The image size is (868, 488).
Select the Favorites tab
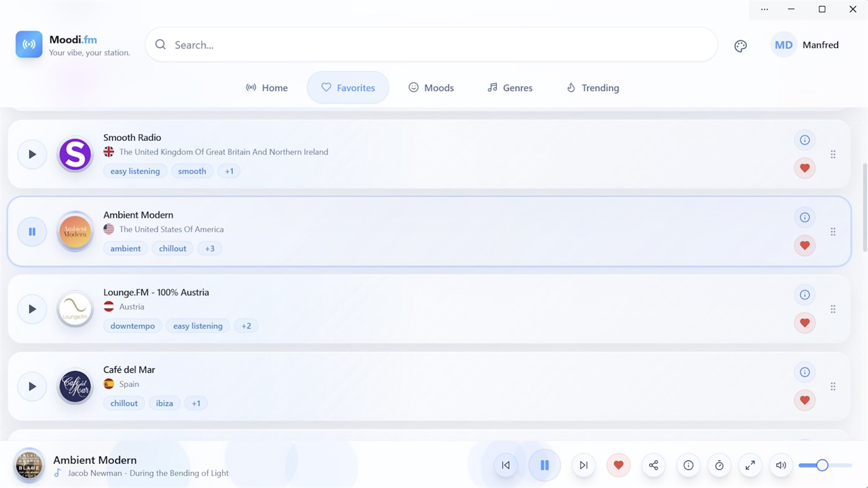tap(348, 88)
